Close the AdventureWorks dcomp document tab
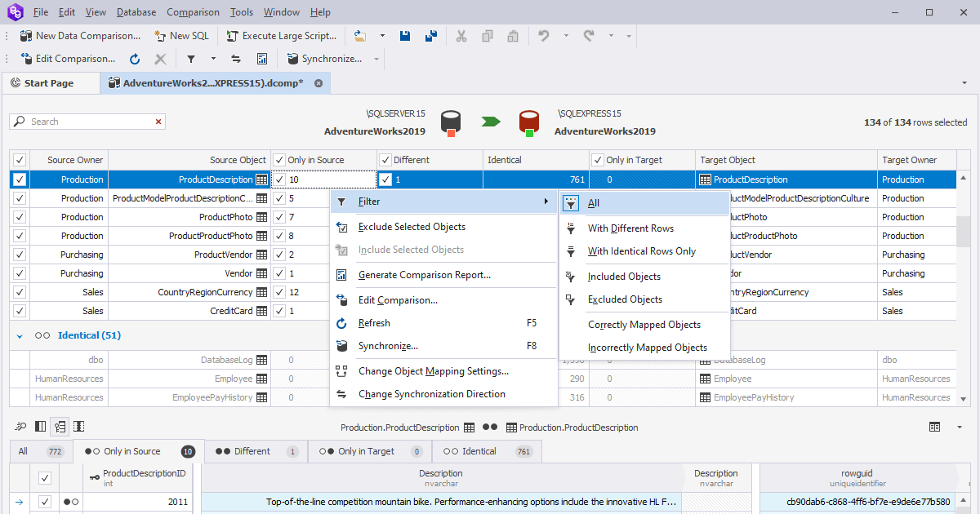 [x=318, y=83]
